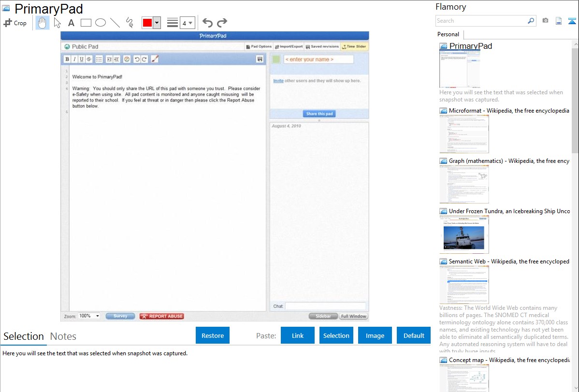
Task: Click the page document icon in Flamory header
Action: point(559,21)
